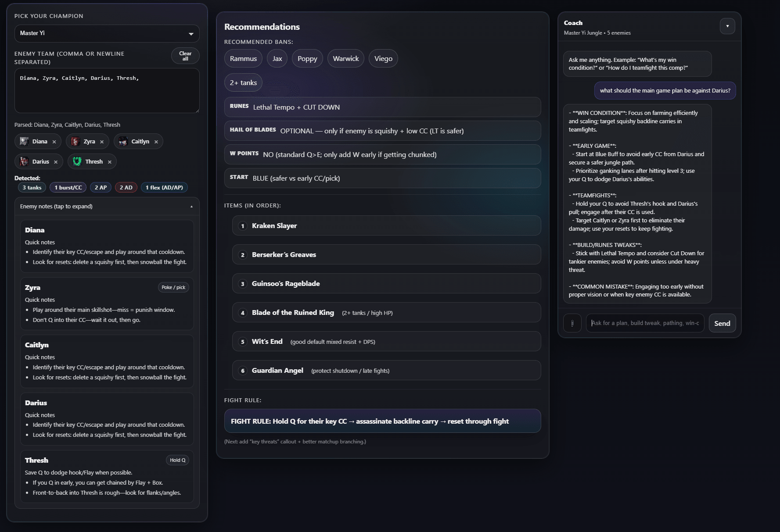Screen dimensions: 780x532
Task: Open the Master Yi champion dropdown
Action: click(107, 33)
